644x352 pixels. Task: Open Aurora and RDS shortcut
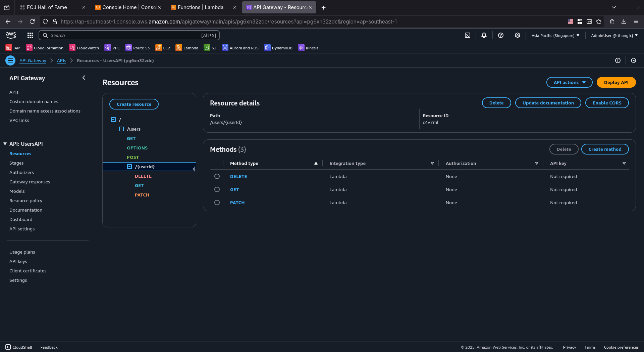(240, 48)
